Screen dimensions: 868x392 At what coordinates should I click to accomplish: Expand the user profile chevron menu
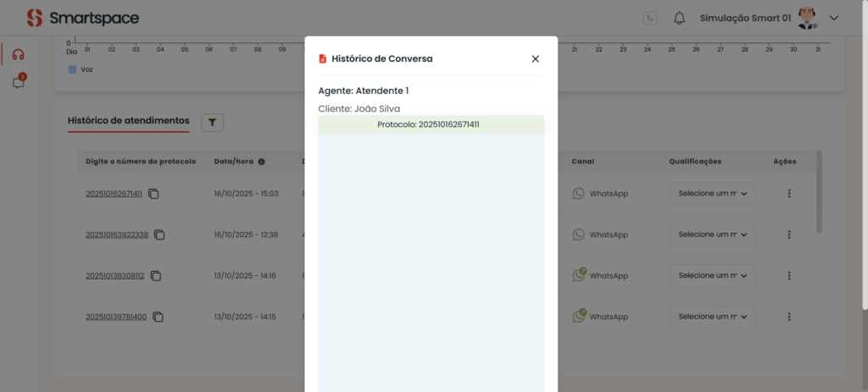[x=834, y=18]
